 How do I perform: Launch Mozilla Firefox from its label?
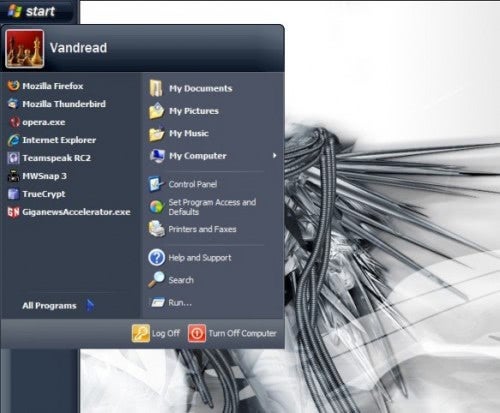(53, 86)
